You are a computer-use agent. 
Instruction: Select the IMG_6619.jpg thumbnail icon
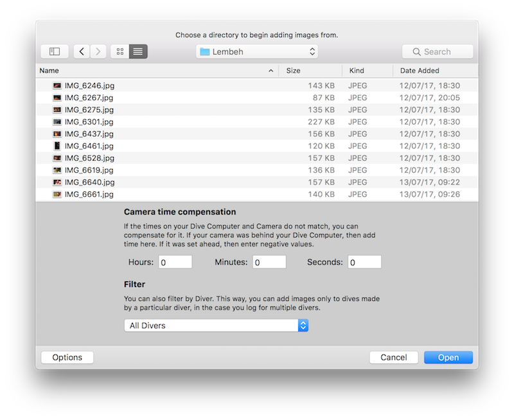tap(57, 170)
